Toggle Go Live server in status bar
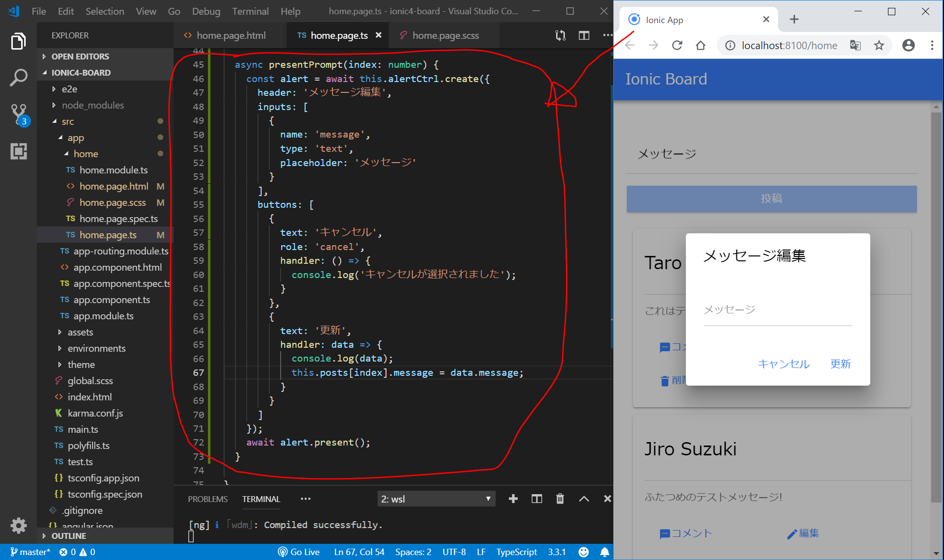 (299, 552)
